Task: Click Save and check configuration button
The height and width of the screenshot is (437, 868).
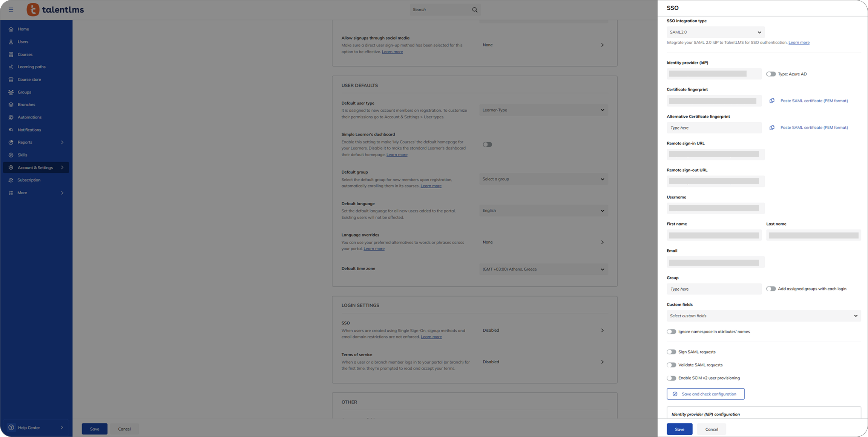Action: (705, 394)
